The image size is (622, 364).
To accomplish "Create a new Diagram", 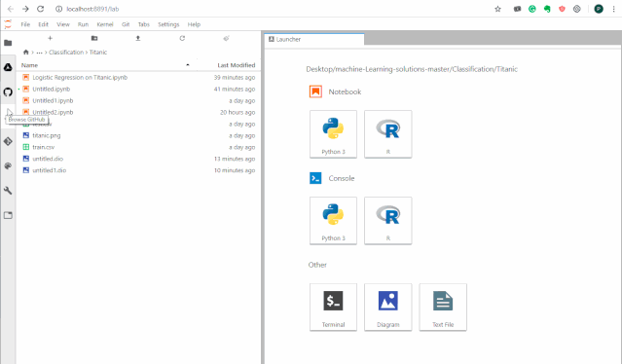I will coord(388,307).
